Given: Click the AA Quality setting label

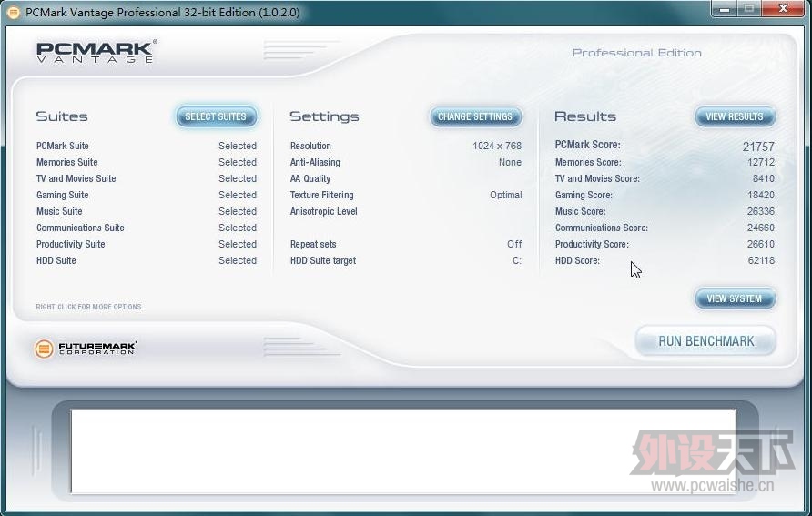Looking at the screenshot, I should tap(310, 178).
